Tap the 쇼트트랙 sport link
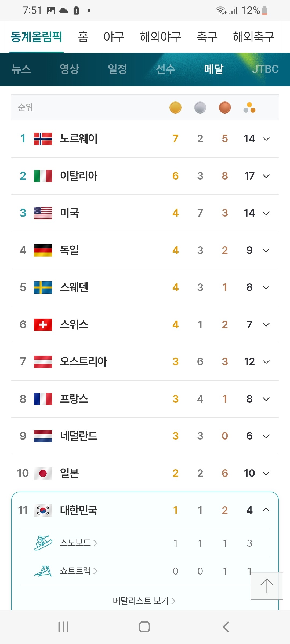The image size is (290, 644). click(x=78, y=571)
